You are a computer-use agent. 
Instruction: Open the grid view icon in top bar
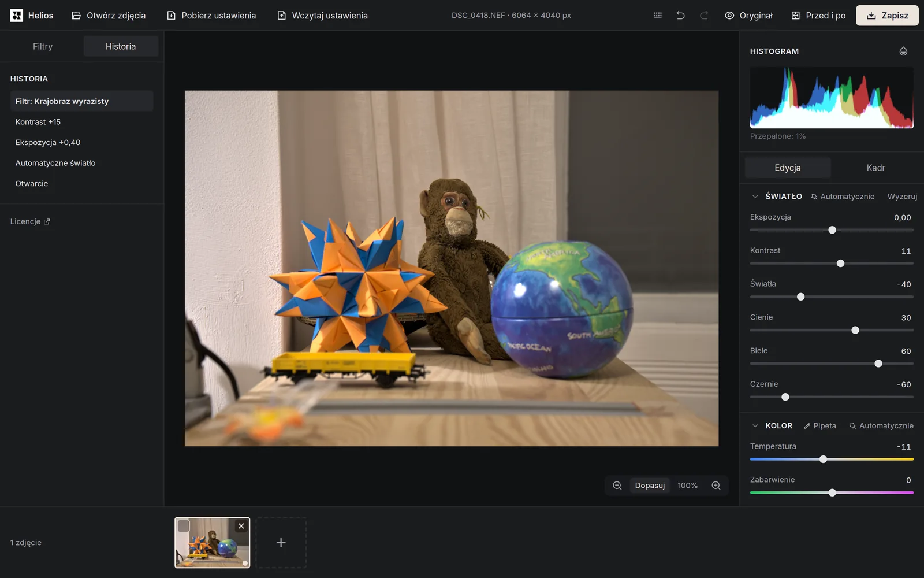click(x=657, y=16)
